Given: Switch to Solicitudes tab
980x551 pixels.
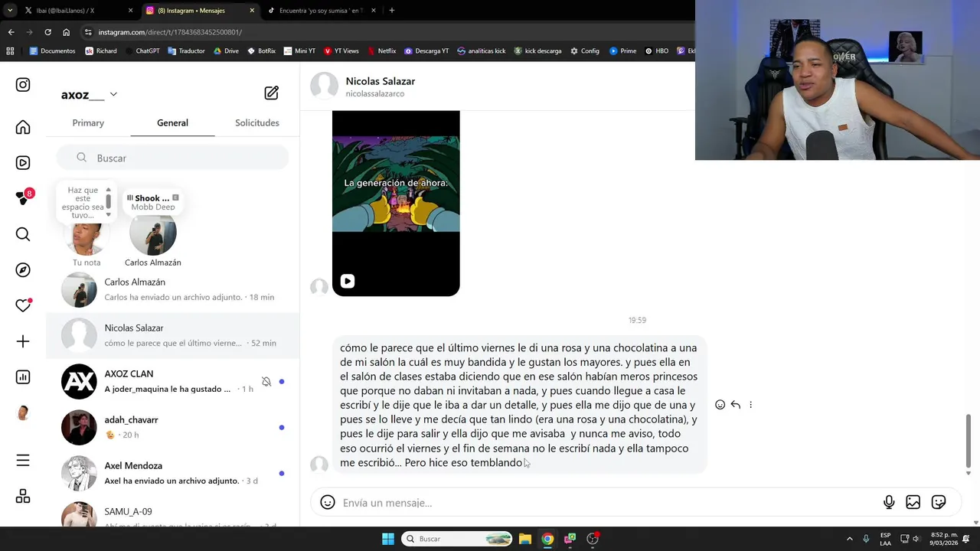Looking at the screenshot, I should [257, 122].
